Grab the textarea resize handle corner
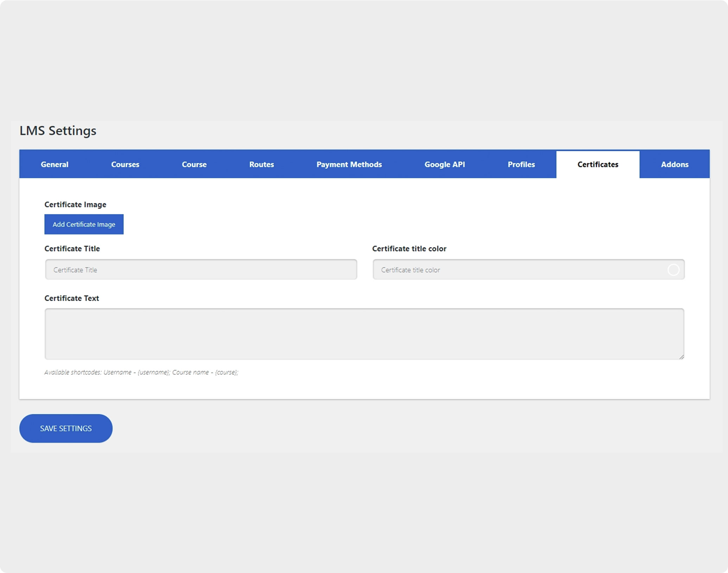 (682, 357)
